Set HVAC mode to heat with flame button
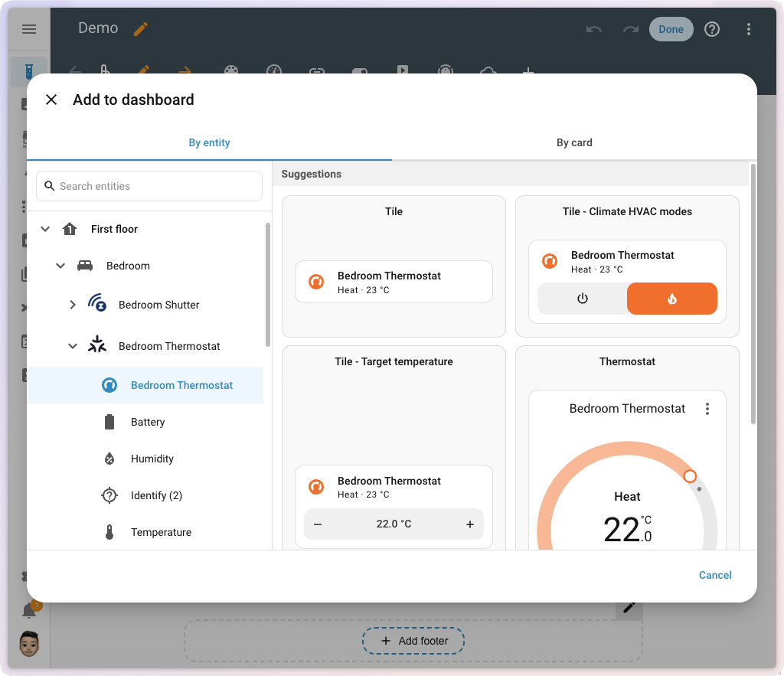The image size is (784, 676). coord(672,299)
